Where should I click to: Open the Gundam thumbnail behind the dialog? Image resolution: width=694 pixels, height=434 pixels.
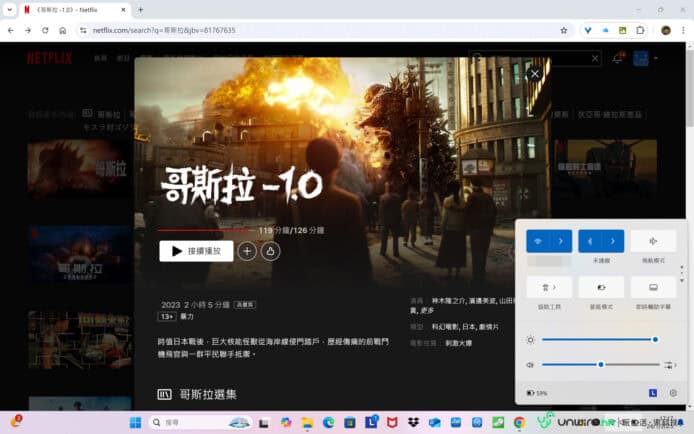605,168
